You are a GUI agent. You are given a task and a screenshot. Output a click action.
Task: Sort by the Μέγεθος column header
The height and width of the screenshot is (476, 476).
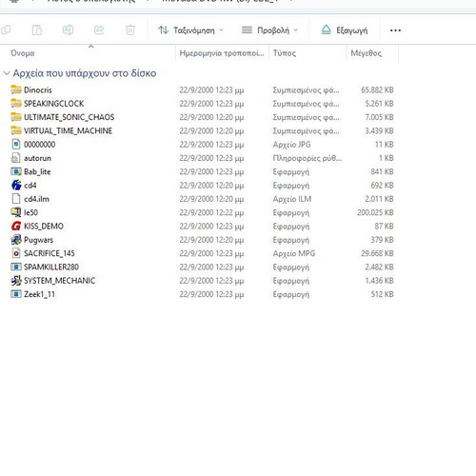click(372, 53)
